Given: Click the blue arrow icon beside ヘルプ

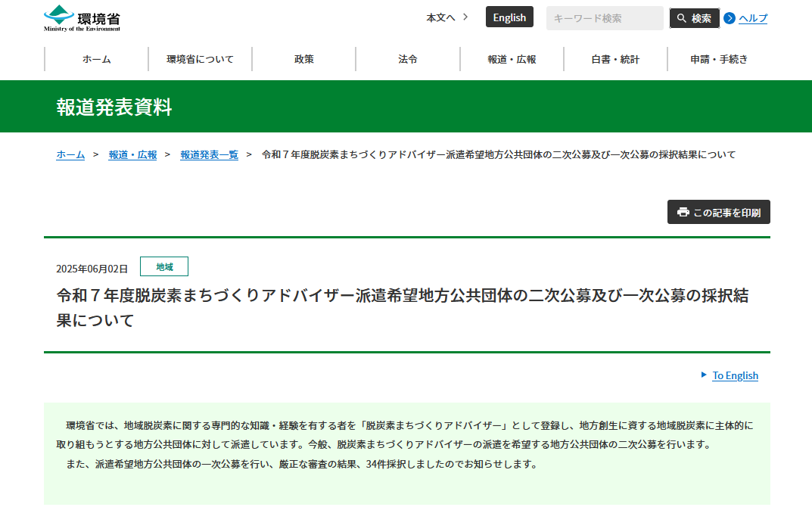Looking at the screenshot, I should point(729,18).
